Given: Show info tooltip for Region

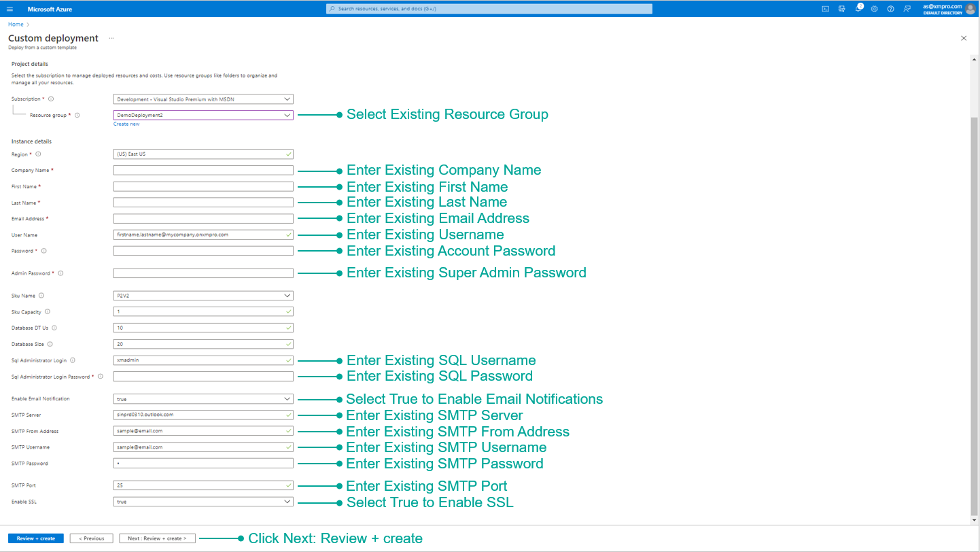Looking at the screenshot, I should pos(38,154).
